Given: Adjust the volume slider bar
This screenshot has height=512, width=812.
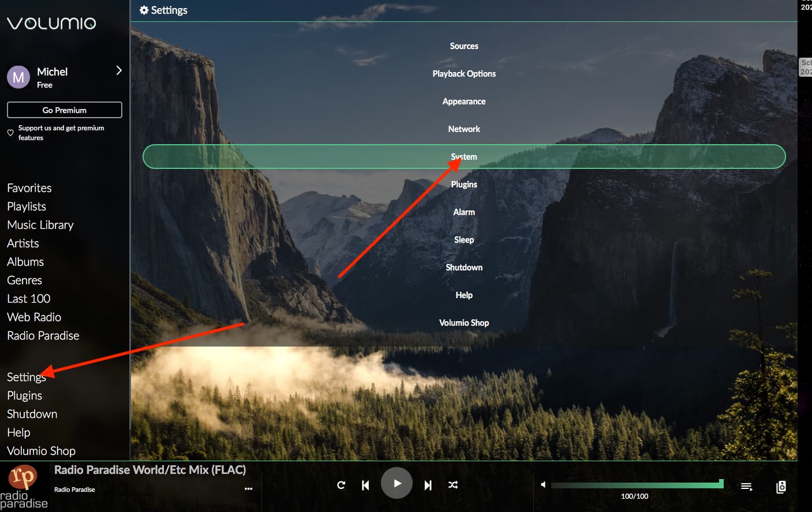Looking at the screenshot, I should 635,485.
